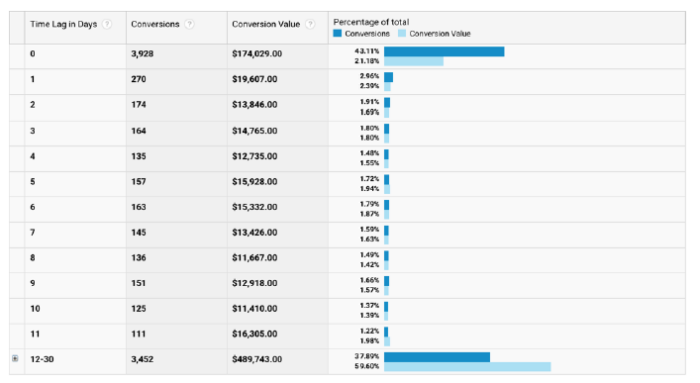Sort by Time Lag in Days column
Viewport: 700px width, 383px height.
63,24
